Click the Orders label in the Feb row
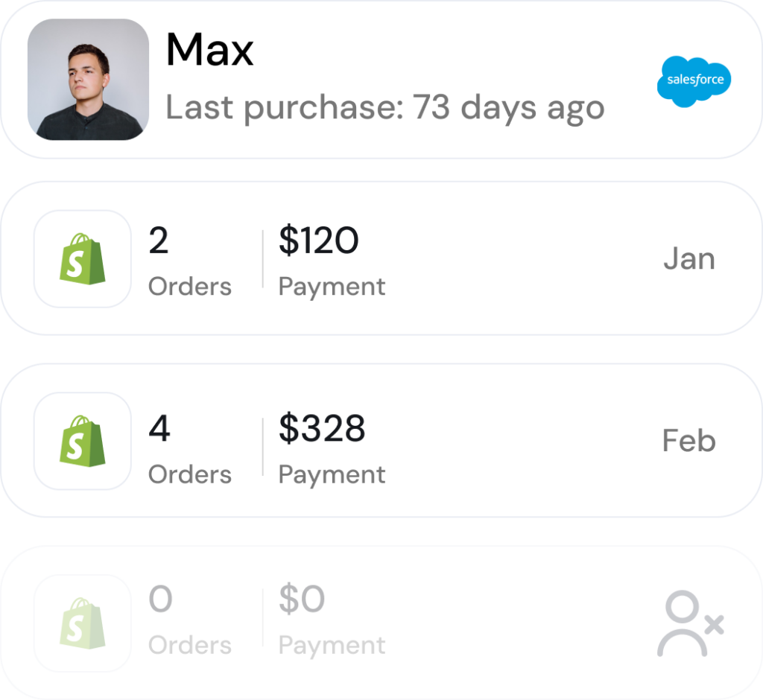The image size is (763, 700). (190, 474)
